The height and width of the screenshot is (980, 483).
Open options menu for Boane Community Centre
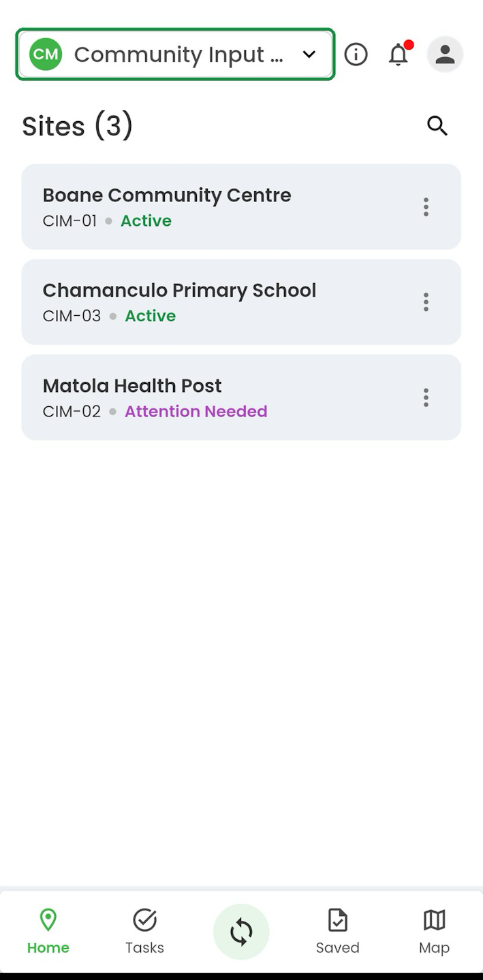point(426,207)
